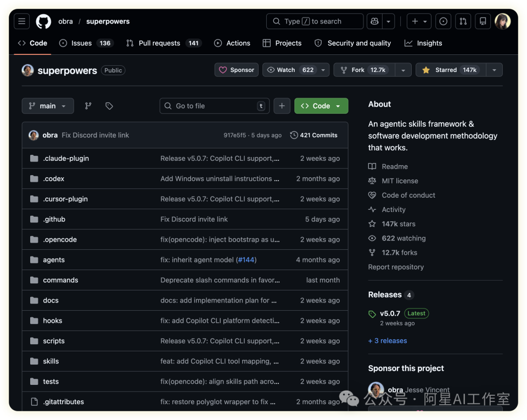
Task: Switch to the Issues tab
Action: (86, 43)
